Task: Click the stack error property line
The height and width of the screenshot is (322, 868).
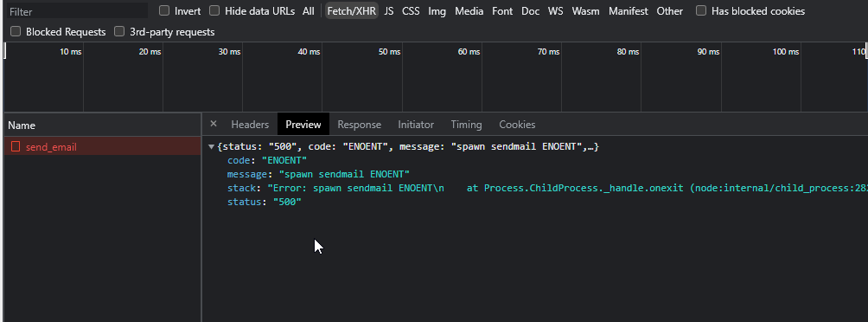Action: click(x=547, y=188)
